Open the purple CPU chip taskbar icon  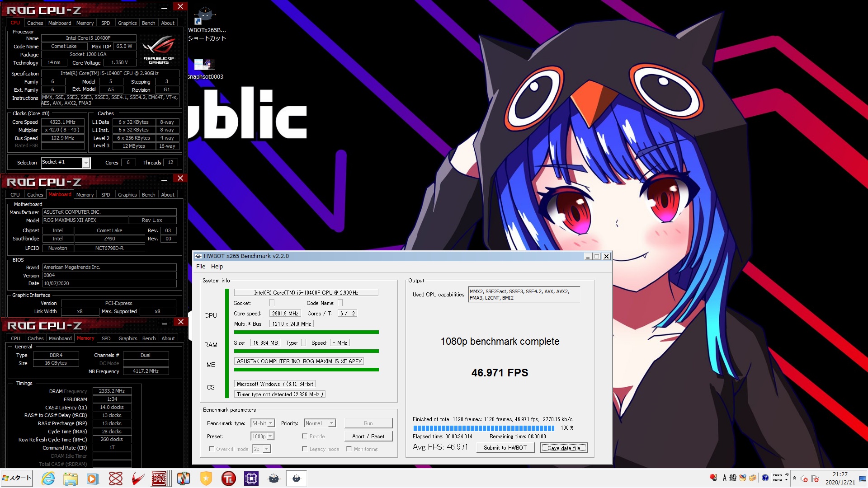point(251,479)
